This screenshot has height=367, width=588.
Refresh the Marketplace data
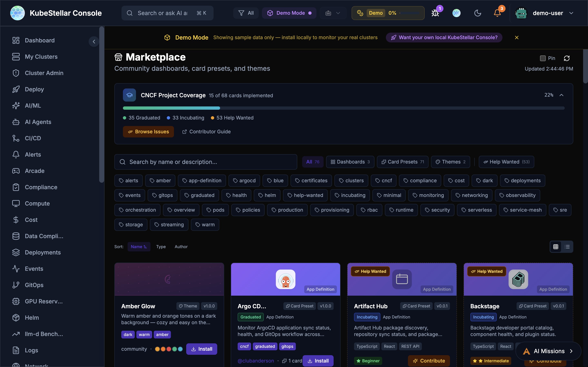coord(567,58)
